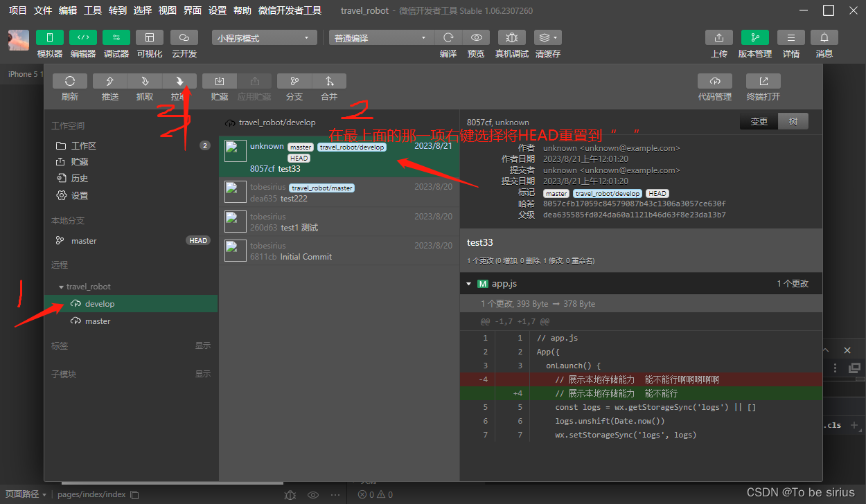Open the 可视化 visual editor icon

(x=149, y=37)
